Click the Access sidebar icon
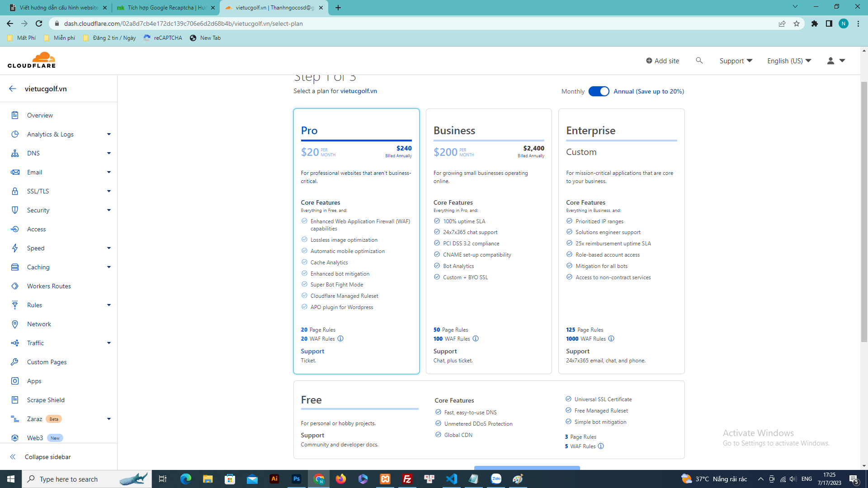 pyautogui.click(x=15, y=229)
